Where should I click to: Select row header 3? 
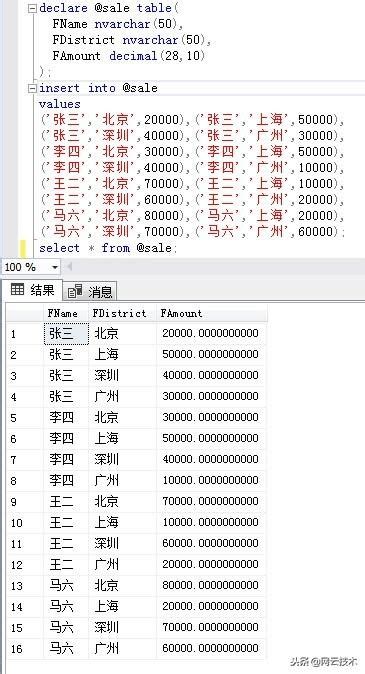[25, 376]
